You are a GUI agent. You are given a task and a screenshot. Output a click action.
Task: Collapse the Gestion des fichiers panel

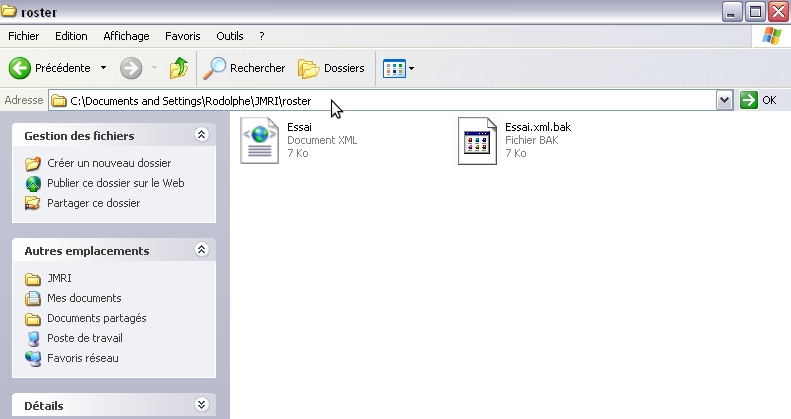[x=201, y=135]
